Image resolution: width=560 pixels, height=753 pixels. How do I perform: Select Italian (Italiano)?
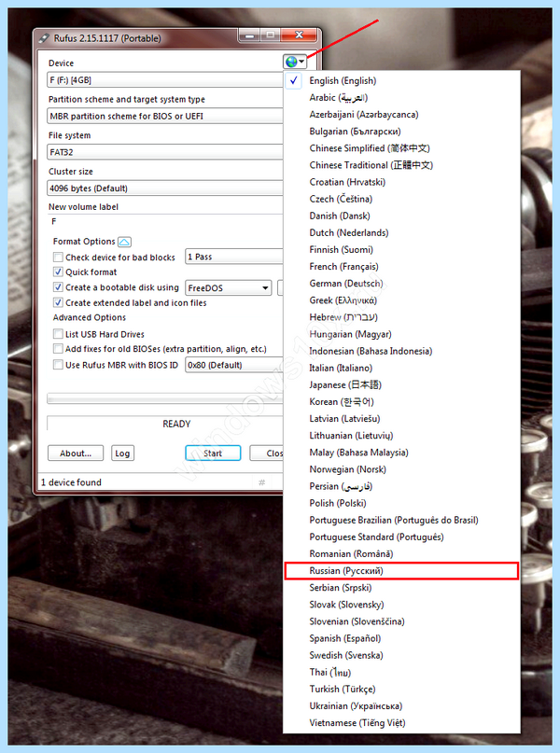401,368
